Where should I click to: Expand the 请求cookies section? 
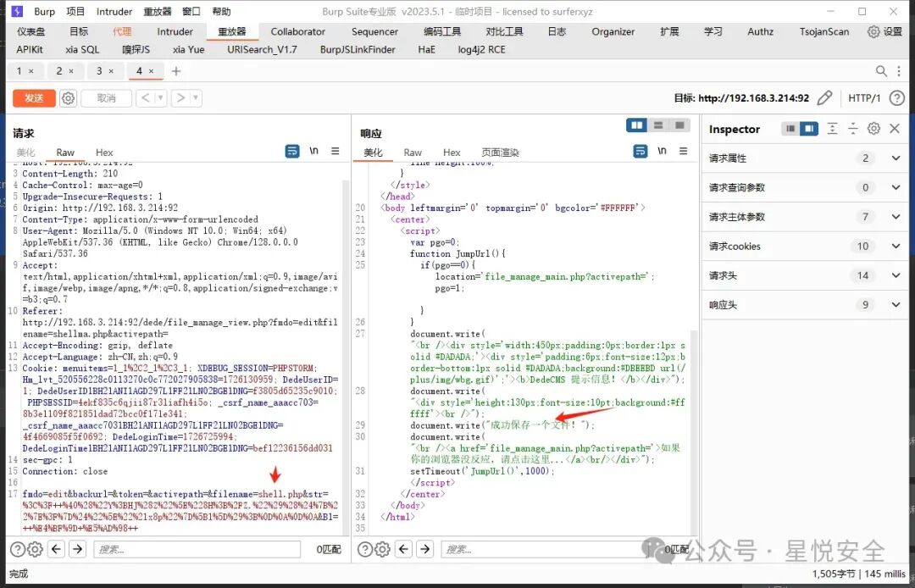point(896,247)
